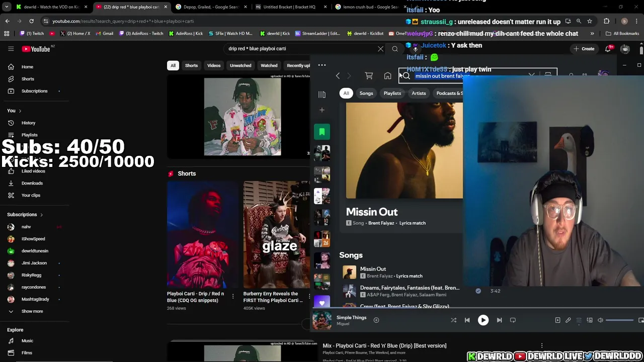Viewport: 644px width, 362px height.
Task: Open Chrome profile avatar
Action: click(x=624, y=21)
